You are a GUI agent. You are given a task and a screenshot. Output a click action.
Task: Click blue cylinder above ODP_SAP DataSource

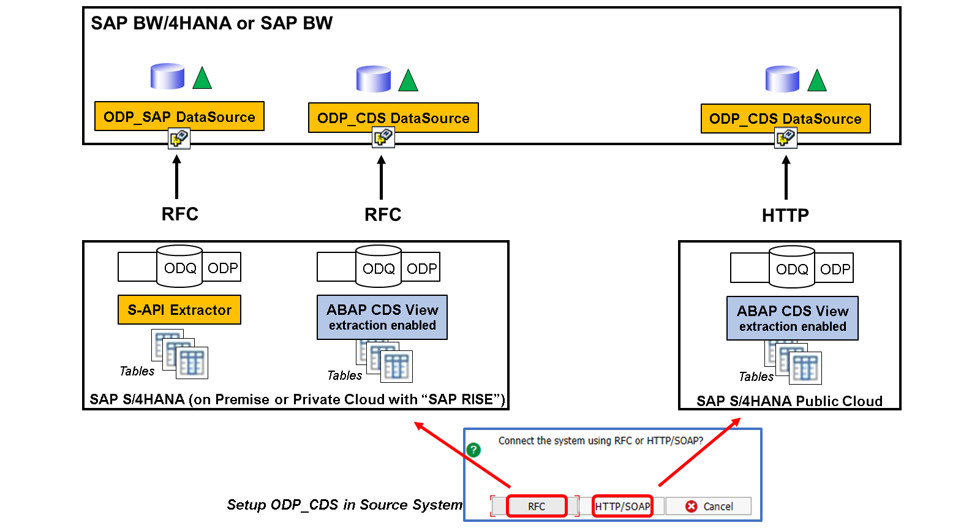(168, 77)
